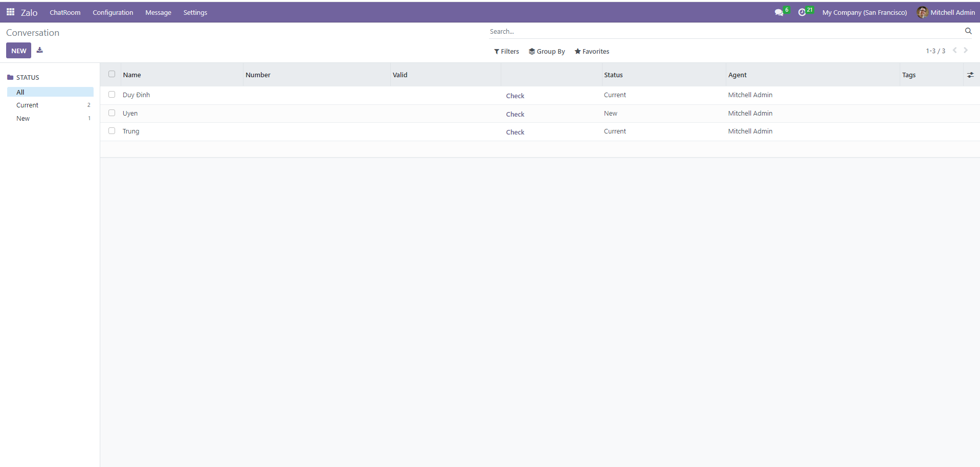This screenshot has height=467, width=980.
Task: Go to the previous page arrow
Action: (x=954, y=50)
